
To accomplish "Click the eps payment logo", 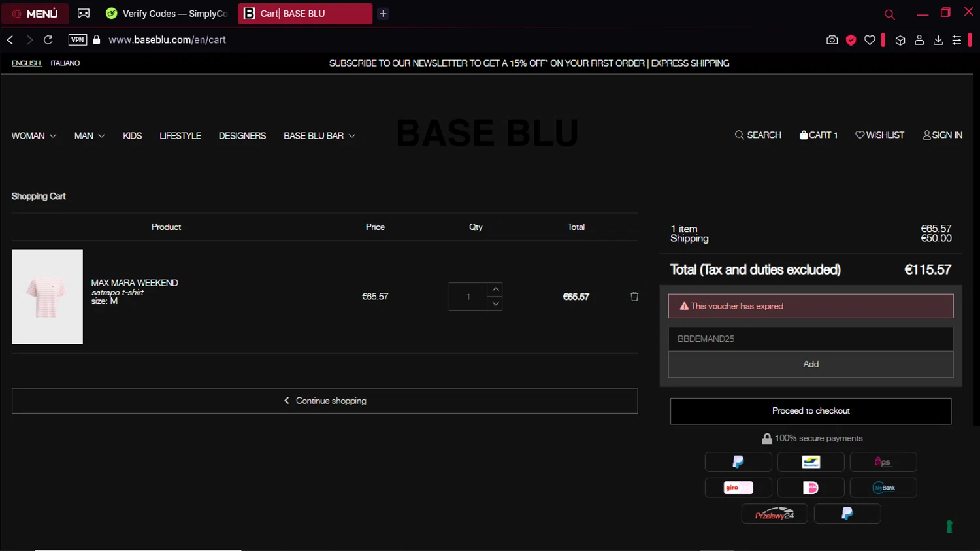I will coord(883,462).
